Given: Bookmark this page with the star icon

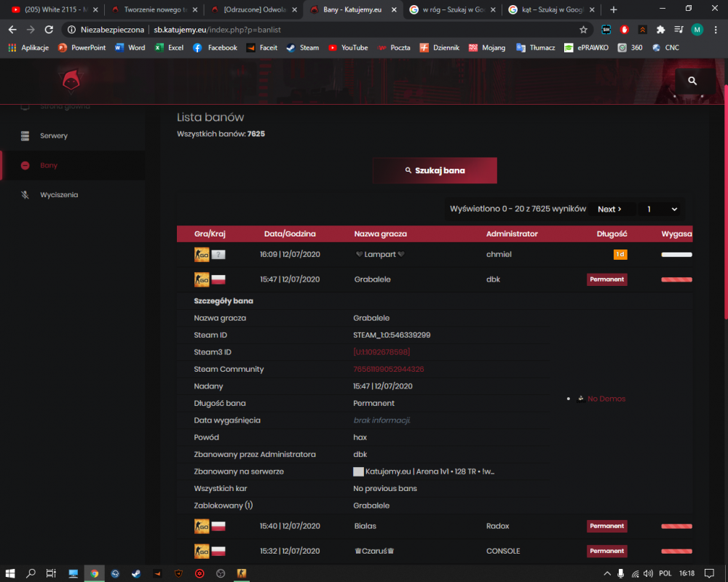Looking at the screenshot, I should (583, 30).
